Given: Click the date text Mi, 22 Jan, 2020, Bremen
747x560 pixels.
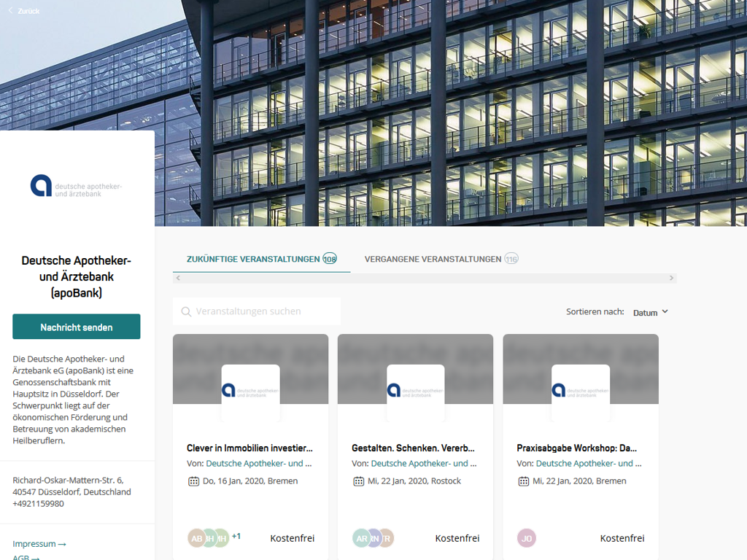Looking at the screenshot, I should click(579, 481).
